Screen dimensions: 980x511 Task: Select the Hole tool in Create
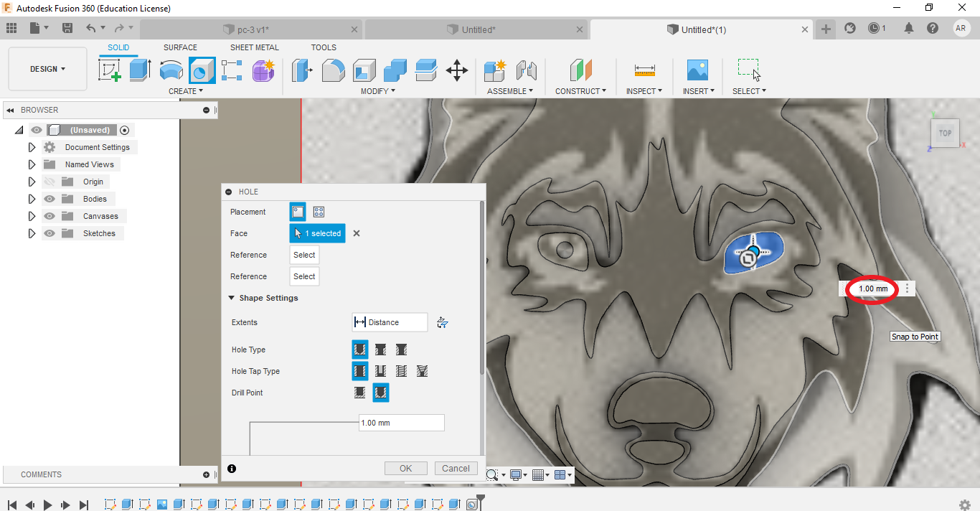tap(202, 70)
